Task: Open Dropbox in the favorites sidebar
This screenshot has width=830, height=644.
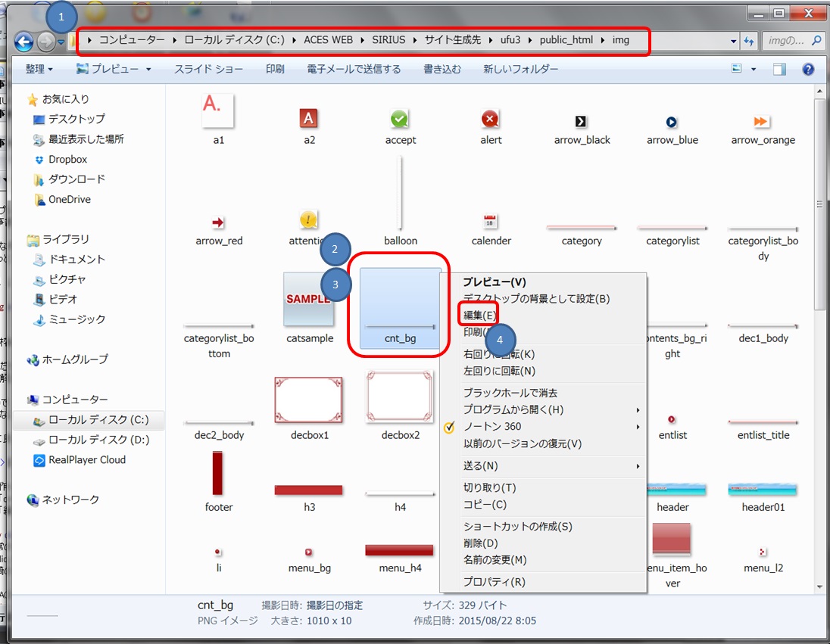Action: 67,160
